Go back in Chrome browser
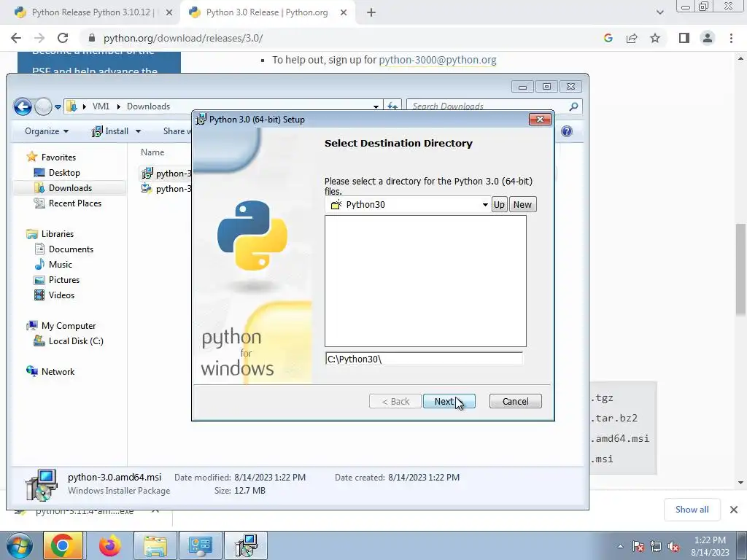The image size is (747, 560). point(16,38)
